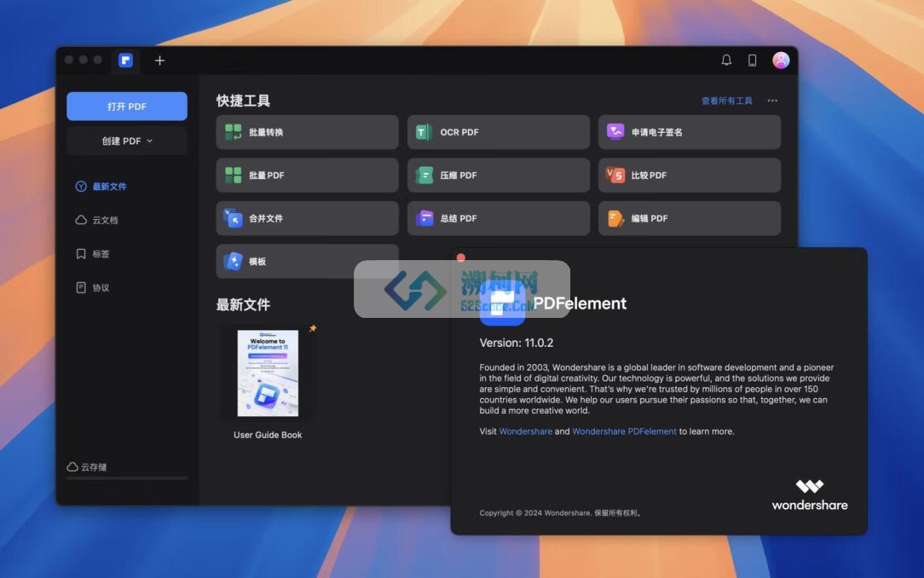Screen dimensions: 924x578
Task: Open the 模板 templates tool
Action: click(x=308, y=262)
